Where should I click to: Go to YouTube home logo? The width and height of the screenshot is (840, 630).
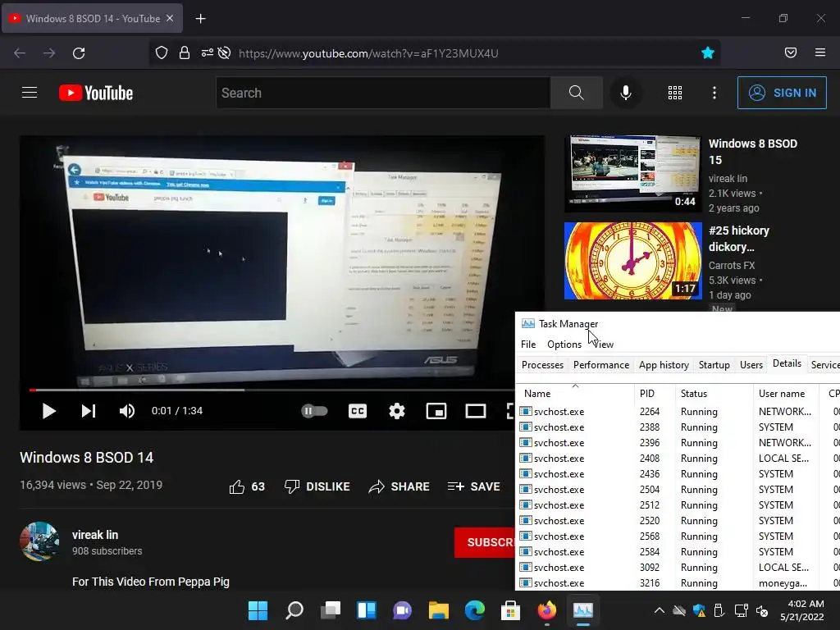point(96,93)
